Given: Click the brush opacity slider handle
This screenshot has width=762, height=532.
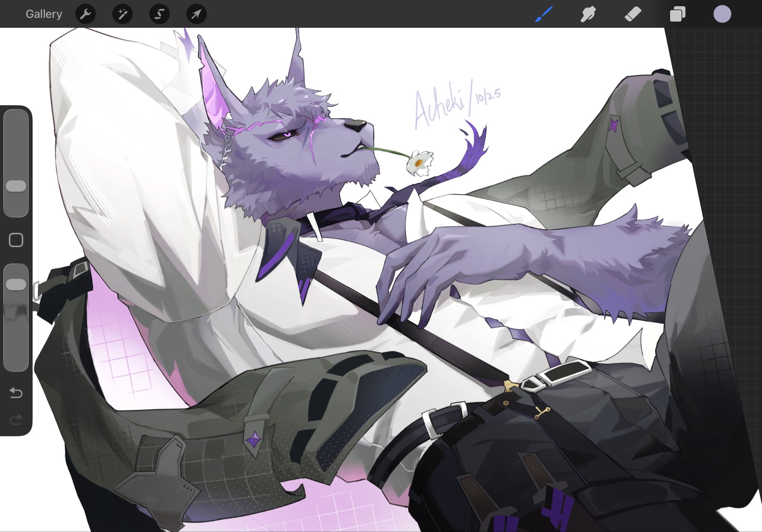Looking at the screenshot, I should [16, 284].
